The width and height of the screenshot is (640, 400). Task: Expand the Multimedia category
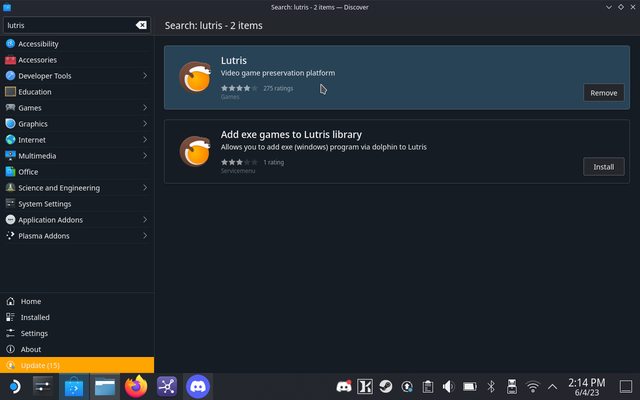(x=144, y=156)
